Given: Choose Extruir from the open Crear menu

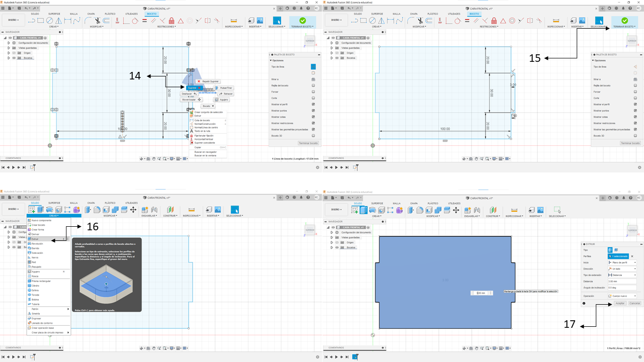Looking at the screenshot, I should click(x=48, y=239).
